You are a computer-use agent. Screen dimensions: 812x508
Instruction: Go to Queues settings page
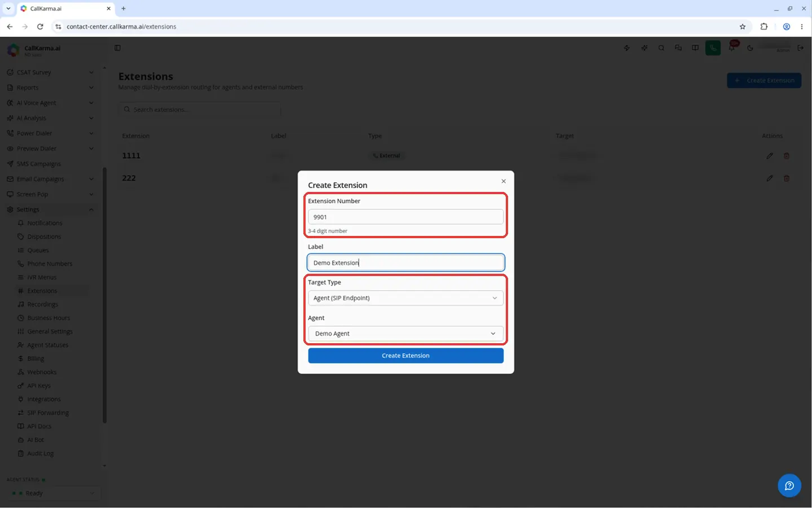click(38, 250)
